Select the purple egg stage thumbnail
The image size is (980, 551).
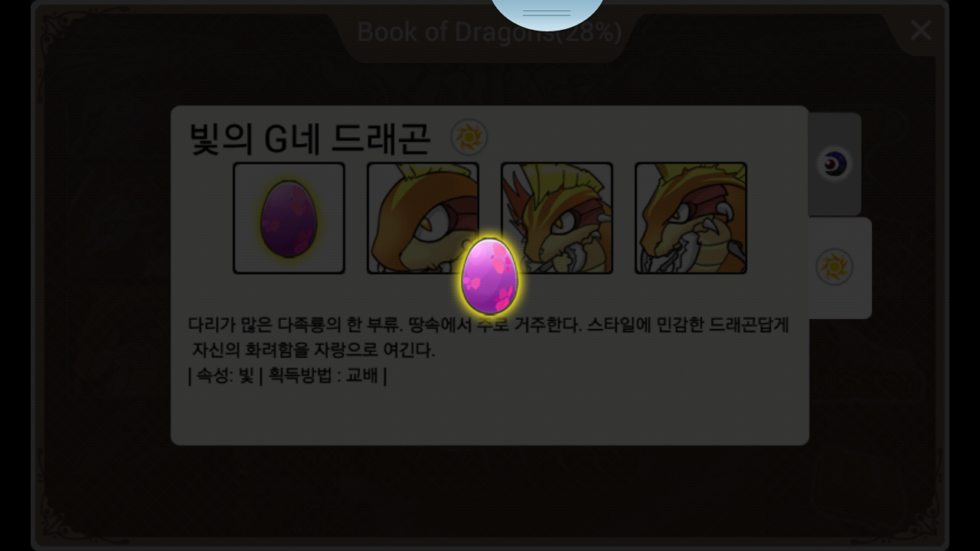(289, 218)
